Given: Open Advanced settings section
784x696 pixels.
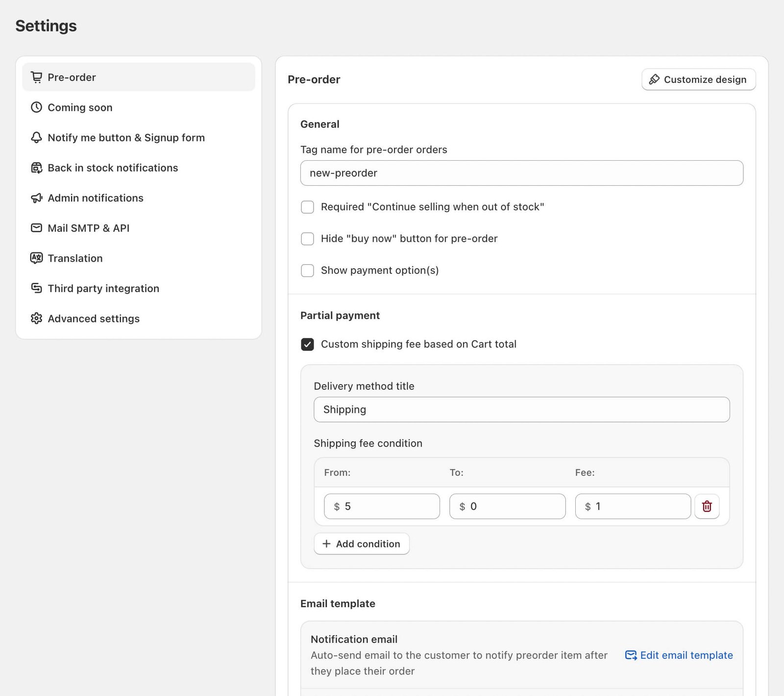Looking at the screenshot, I should [139, 319].
